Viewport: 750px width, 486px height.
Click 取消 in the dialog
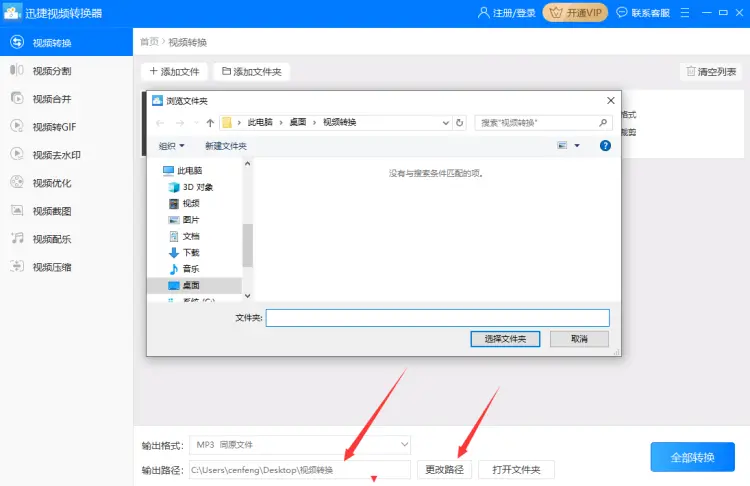(x=579, y=339)
